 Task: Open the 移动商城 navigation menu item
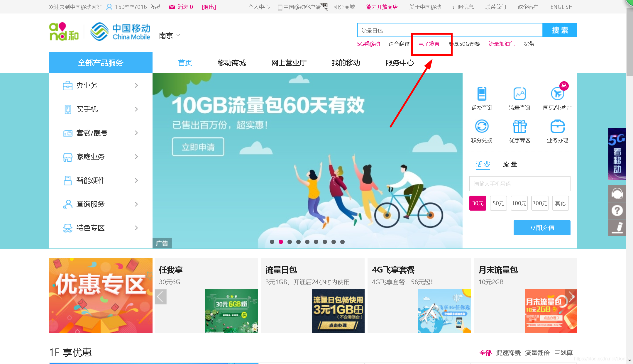pos(231,63)
